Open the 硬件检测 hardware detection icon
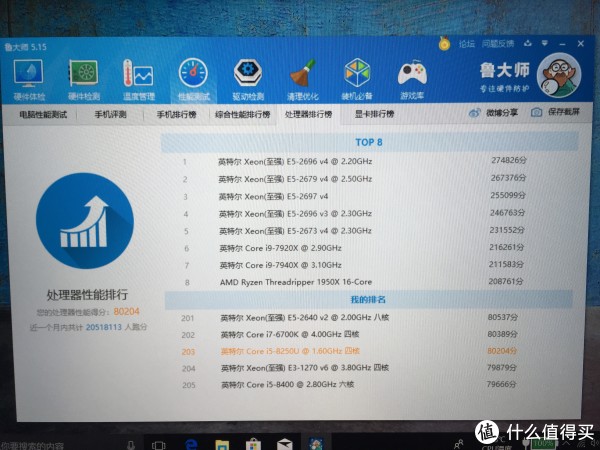The width and height of the screenshot is (600, 450). (x=83, y=80)
